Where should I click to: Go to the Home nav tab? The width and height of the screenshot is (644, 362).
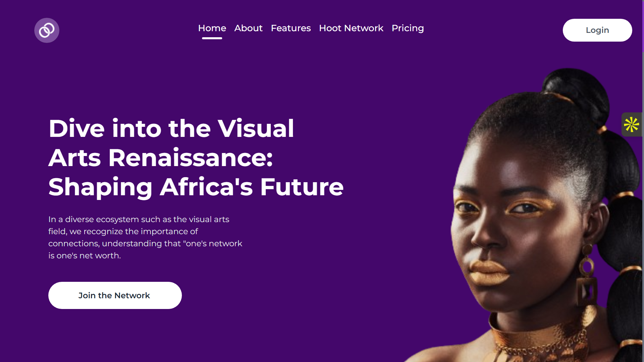pos(212,28)
